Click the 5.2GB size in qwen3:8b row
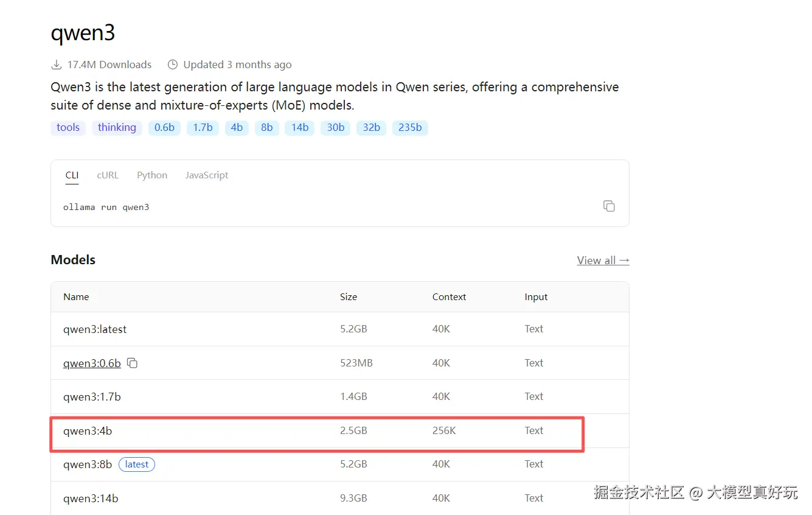Viewport: 812px width, 515px height. tap(353, 464)
